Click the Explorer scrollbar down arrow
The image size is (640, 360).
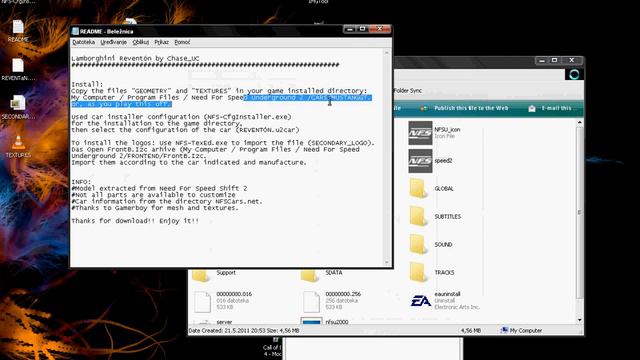[580, 320]
